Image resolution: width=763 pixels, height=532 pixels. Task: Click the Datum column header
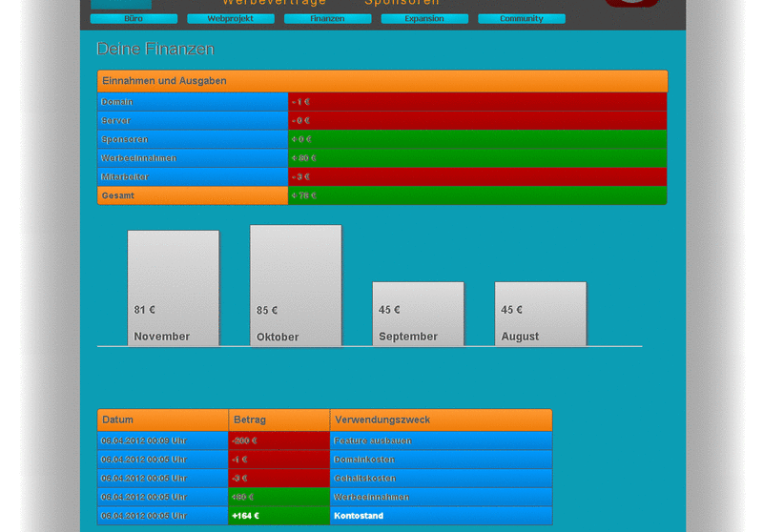point(163,419)
